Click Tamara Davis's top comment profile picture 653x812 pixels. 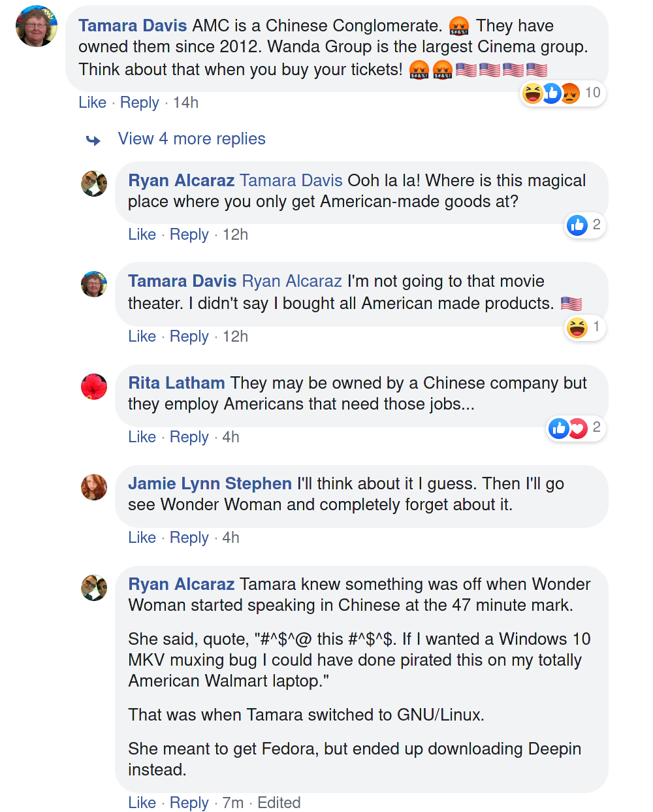point(37,27)
